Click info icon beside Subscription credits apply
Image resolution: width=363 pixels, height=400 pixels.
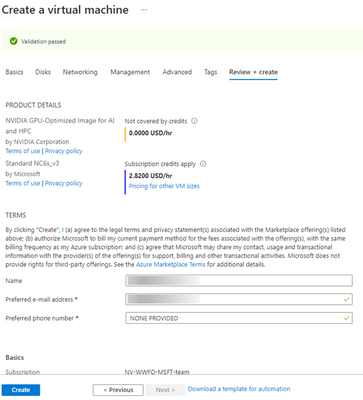click(x=203, y=164)
